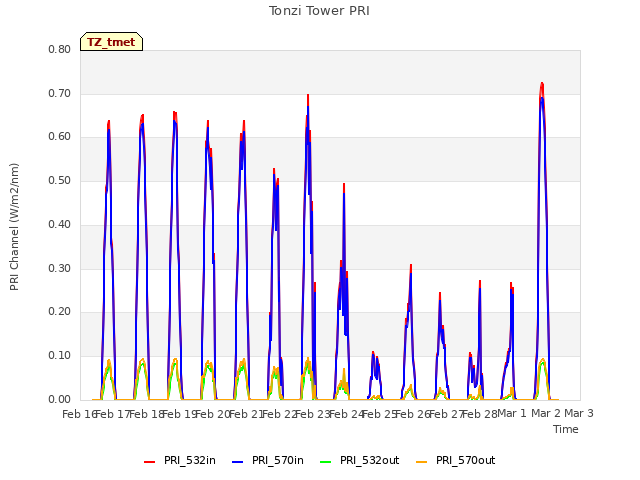The width and height of the screenshot is (640, 480).
Task: Click the Feb 22 x-axis date label
Action: (x=280, y=414)
